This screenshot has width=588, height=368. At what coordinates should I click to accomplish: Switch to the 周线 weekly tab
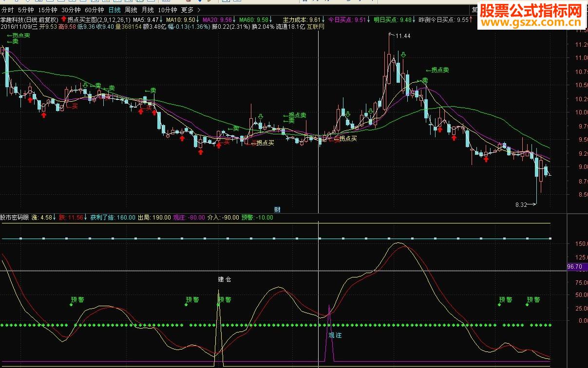[131, 10]
